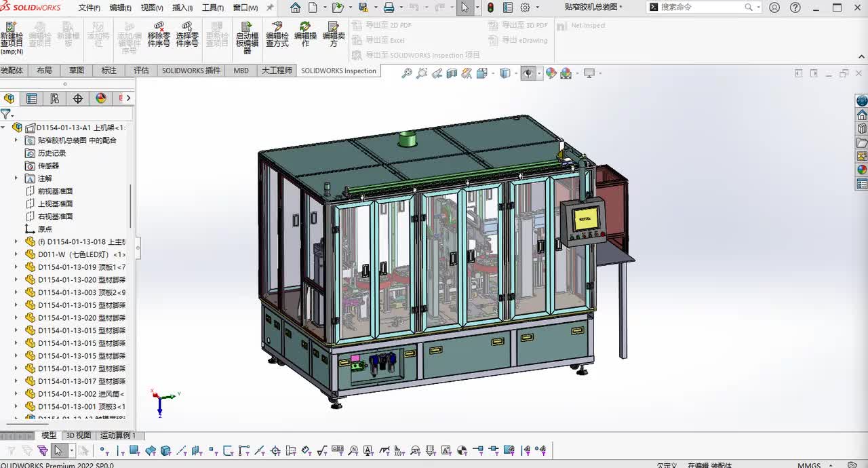Open the 编辑检查方式 (edit inspection methods) tool
This screenshot has height=468, width=868.
[277, 34]
